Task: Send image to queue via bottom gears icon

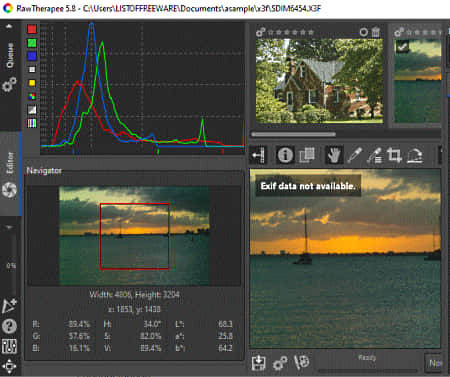Action: pos(280,363)
